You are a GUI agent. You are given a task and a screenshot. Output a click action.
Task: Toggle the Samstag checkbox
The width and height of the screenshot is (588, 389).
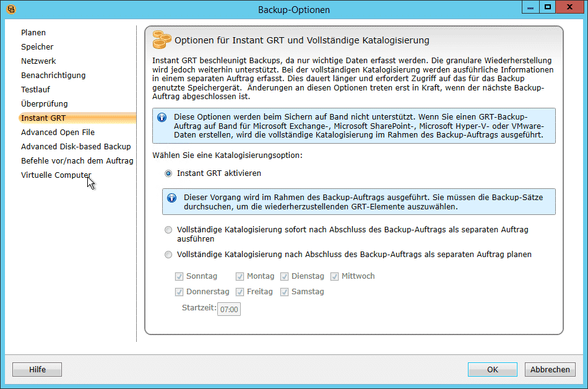pyautogui.click(x=285, y=292)
